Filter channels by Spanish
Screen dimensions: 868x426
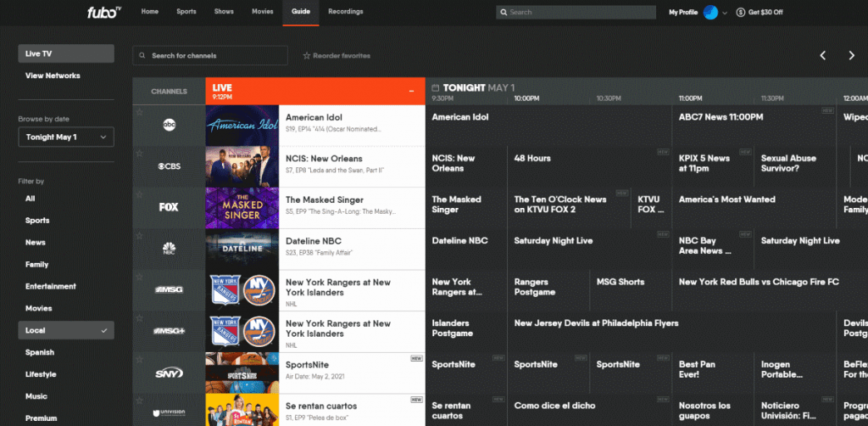40,352
